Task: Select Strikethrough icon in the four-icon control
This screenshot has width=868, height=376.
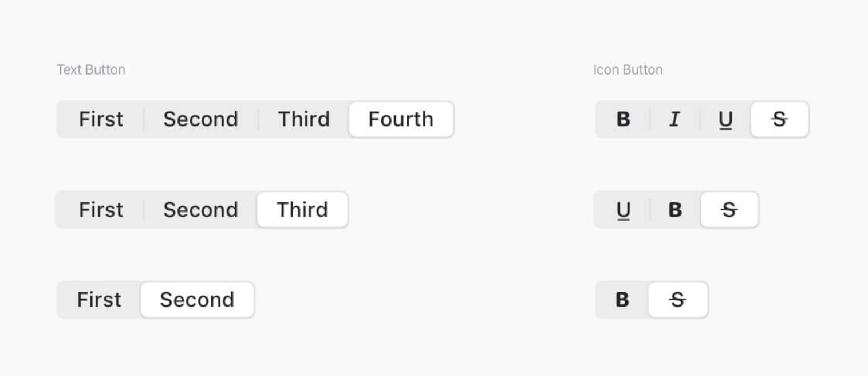Action: 779,119
